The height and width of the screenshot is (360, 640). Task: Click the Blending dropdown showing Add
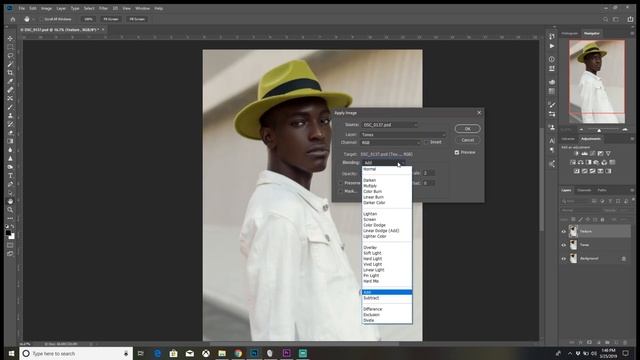pos(383,162)
